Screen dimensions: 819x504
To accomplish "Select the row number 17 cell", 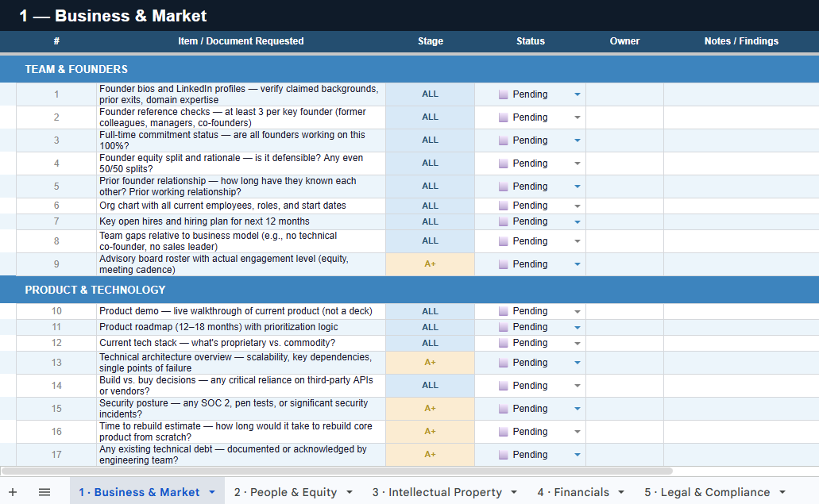I will click(x=56, y=455).
